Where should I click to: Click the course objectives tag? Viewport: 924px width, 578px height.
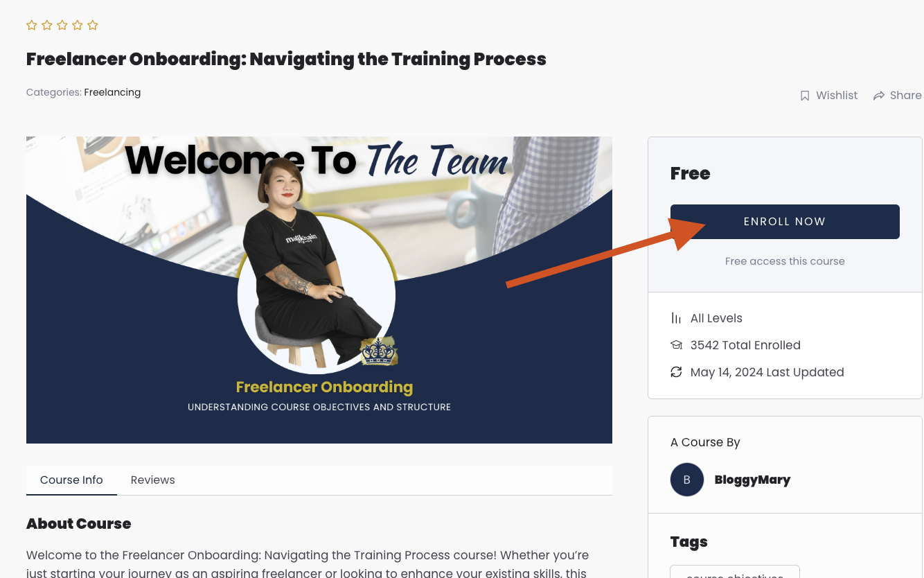(735, 573)
